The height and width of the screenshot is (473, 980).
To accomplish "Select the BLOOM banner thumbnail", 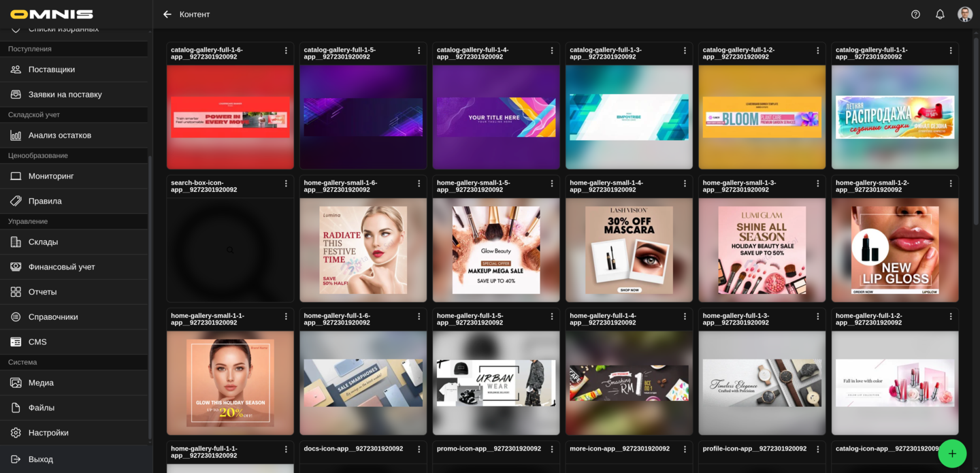I will click(x=762, y=117).
